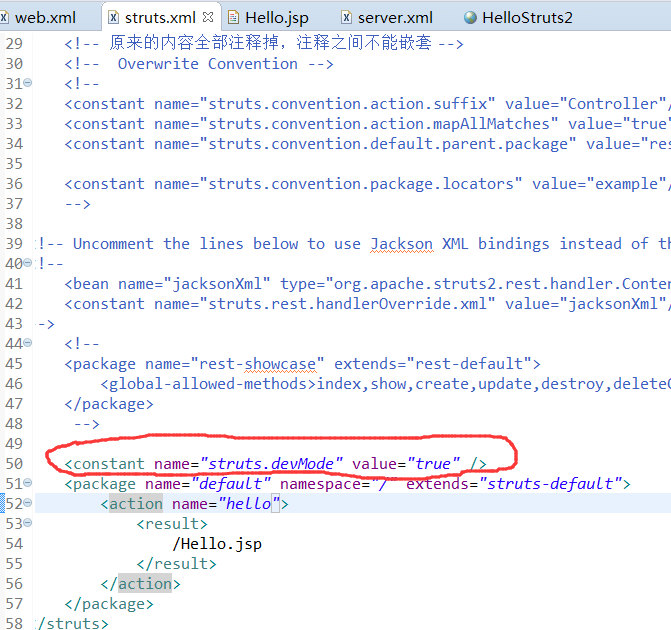Click line number 38 in the gutter
Screen dimensions: 671x630
(x=14, y=223)
